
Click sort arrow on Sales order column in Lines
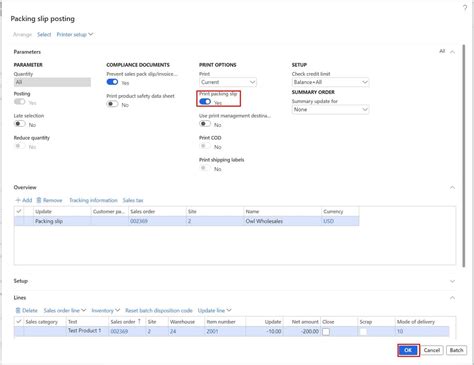139,321
